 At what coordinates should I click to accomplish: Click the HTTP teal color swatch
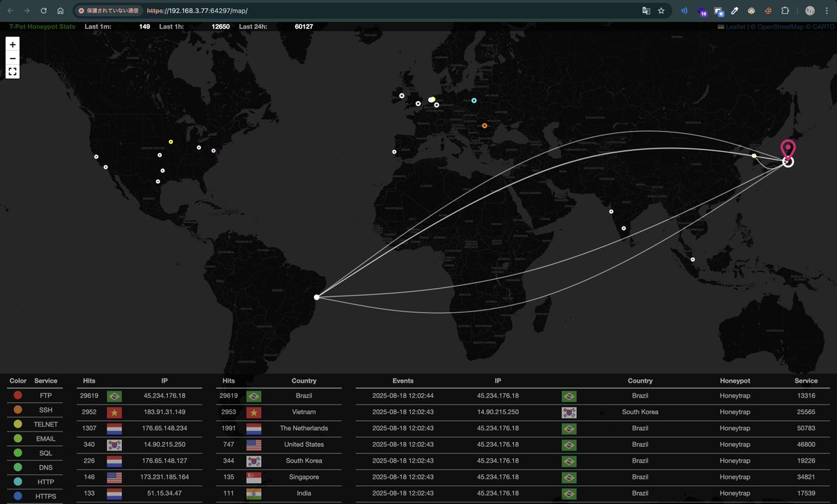[18, 482]
